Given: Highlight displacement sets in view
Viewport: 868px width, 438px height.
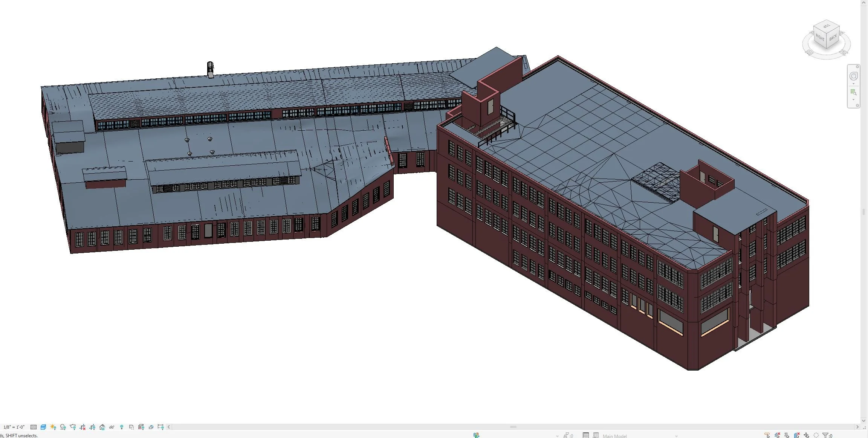Looking at the screenshot, I should pyautogui.click(x=151, y=427).
